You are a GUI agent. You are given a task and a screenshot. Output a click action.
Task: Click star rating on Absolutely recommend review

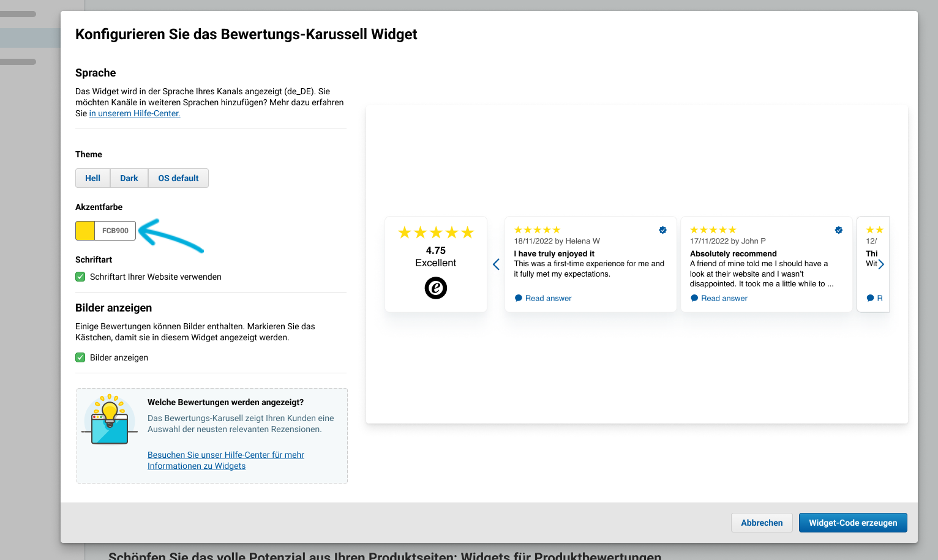click(x=713, y=230)
